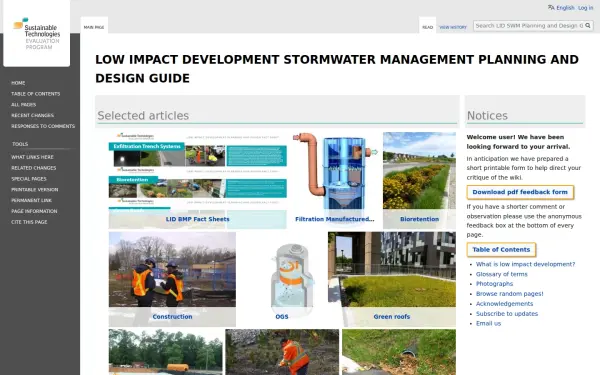Click the Email us link
This screenshot has width=600, height=375.
(488, 324)
